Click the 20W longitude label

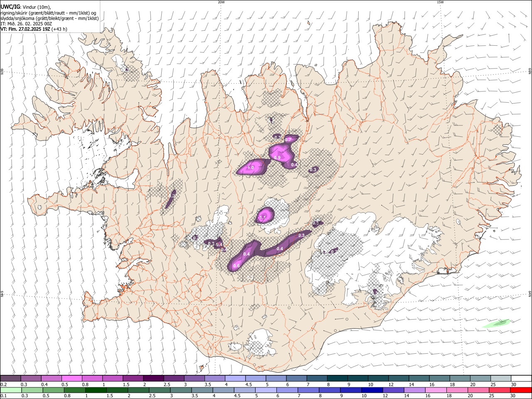point(221,2)
